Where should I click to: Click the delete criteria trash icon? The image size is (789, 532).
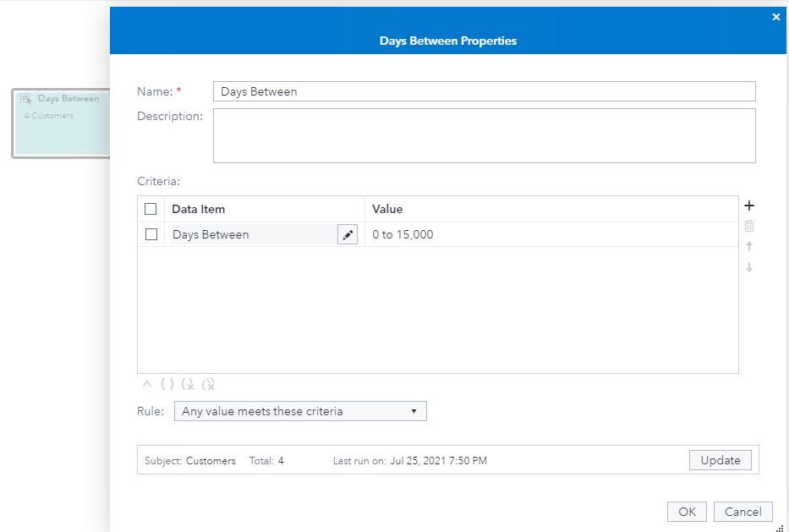[749, 225]
